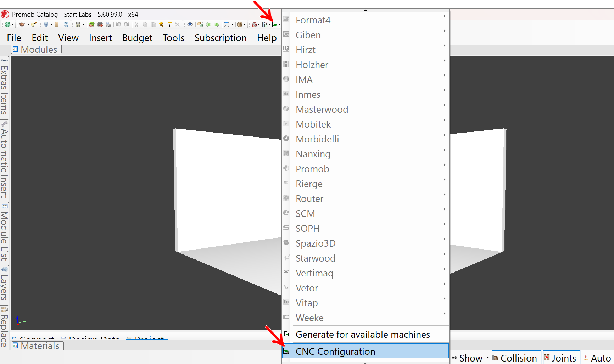Select the Holzher machine entry
The image size is (614, 364).
click(x=365, y=65)
